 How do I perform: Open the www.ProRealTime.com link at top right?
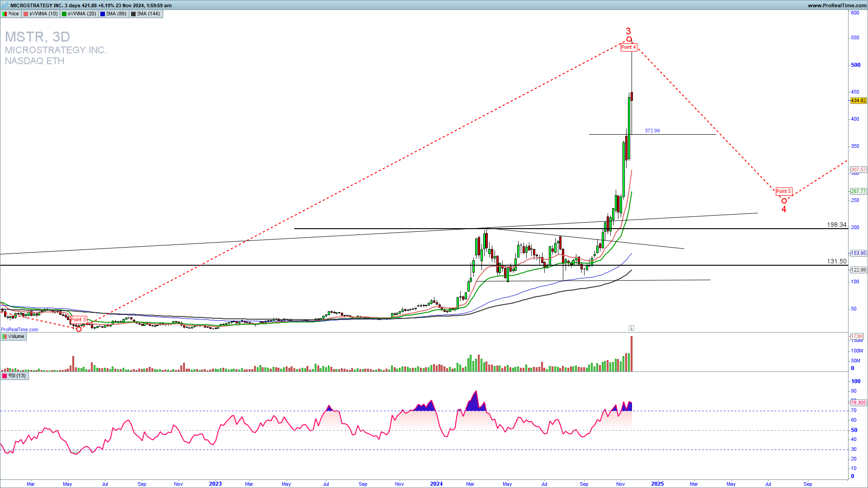[837, 5]
